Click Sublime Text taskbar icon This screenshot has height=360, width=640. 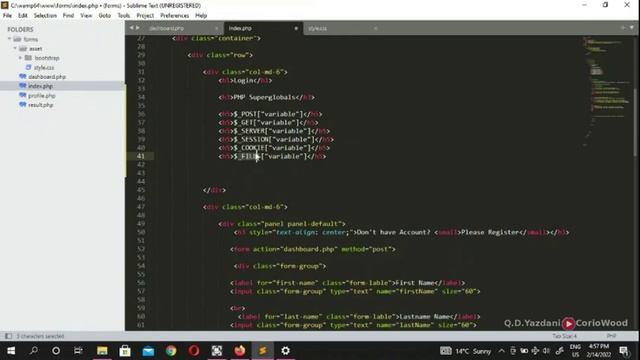click(262, 351)
